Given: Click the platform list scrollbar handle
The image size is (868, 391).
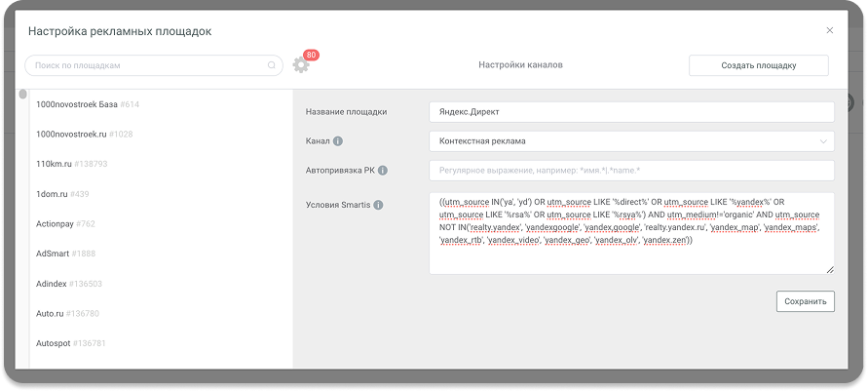Looking at the screenshot, I should click(23, 95).
